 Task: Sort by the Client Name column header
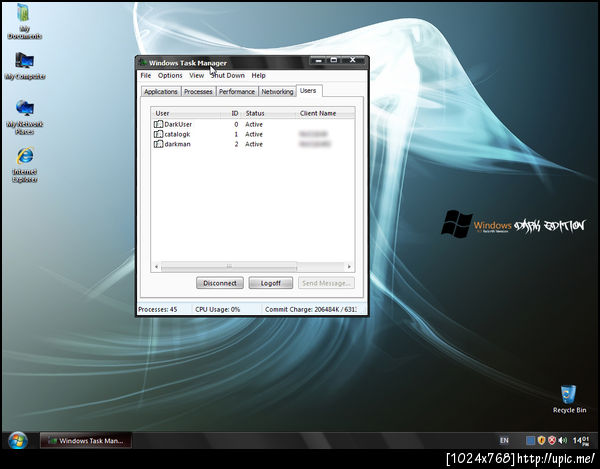325,113
